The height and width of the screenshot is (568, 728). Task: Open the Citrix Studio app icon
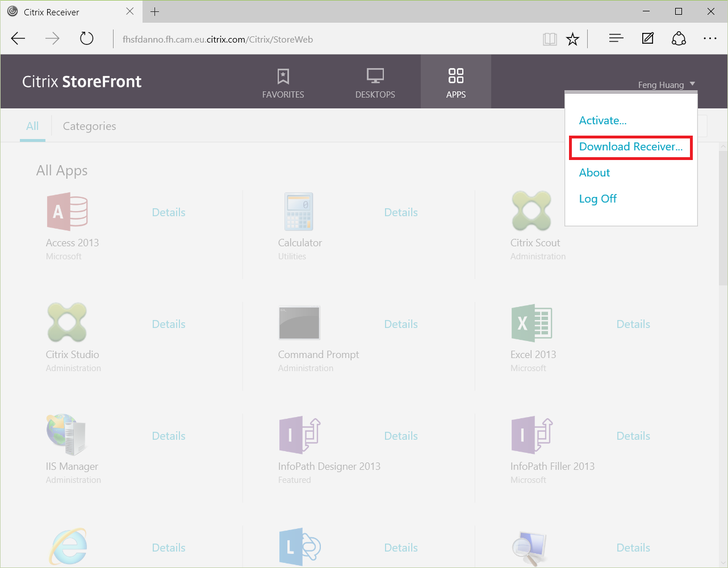coord(67,322)
